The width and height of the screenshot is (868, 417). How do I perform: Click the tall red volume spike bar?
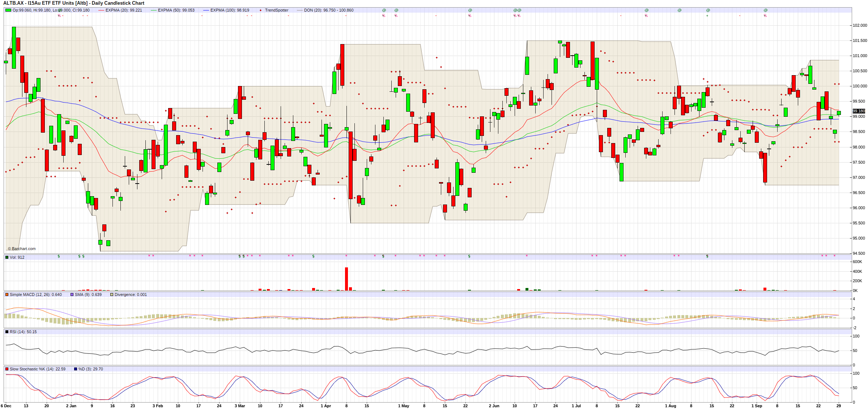pyautogui.click(x=346, y=279)
